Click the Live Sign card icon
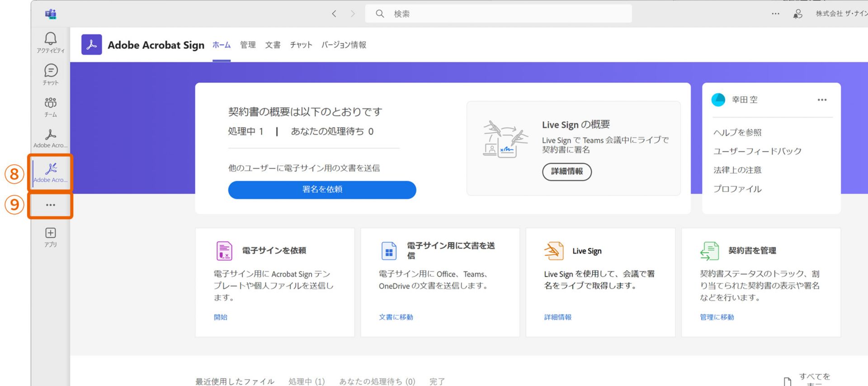868x386 pixels. (554, 251)
